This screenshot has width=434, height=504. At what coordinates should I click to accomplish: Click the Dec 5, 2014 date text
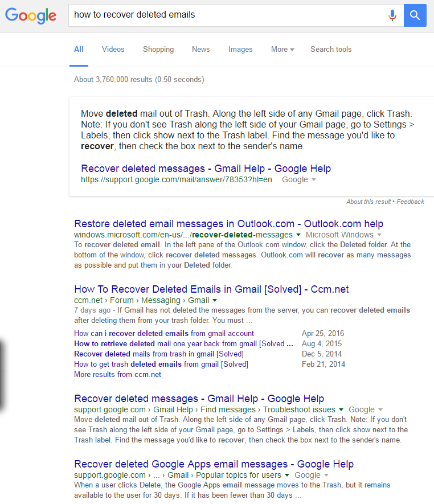322,354
